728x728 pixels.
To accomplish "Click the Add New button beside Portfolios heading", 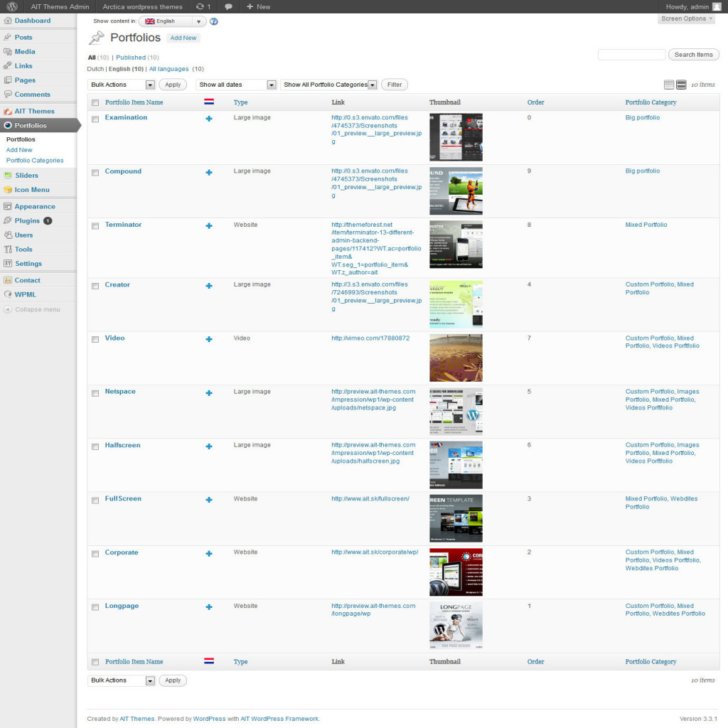I will [x=183, y=38].
